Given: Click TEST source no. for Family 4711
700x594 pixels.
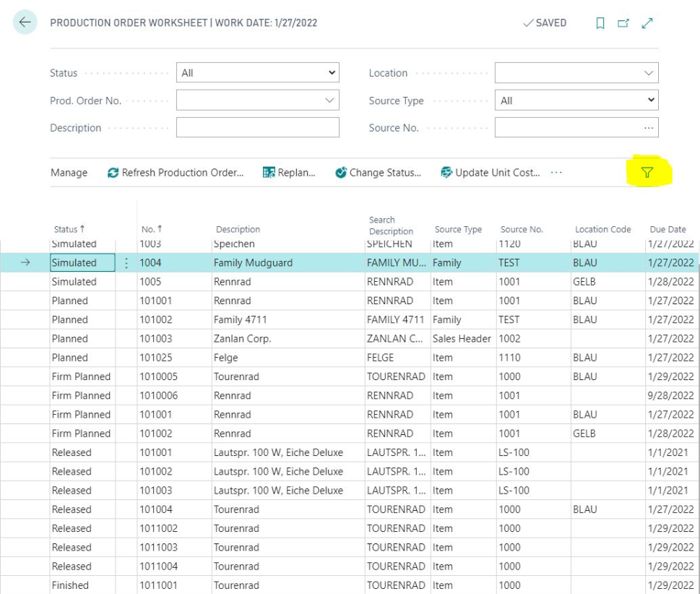Looking at the screenshot, I should pos(533,320).
